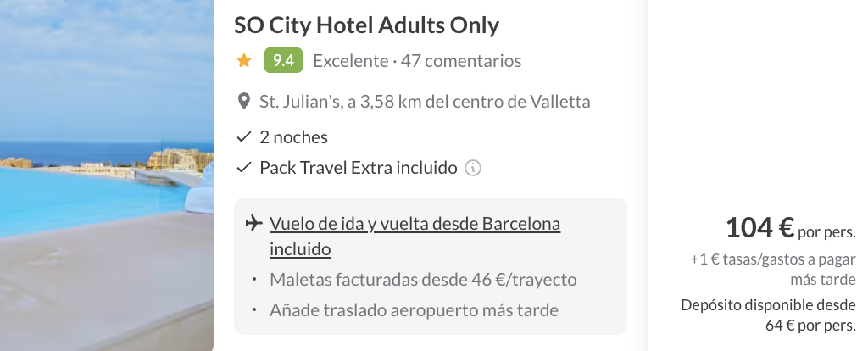Click the info icon beside Pack Travel Extra

(x=474, y=168)
